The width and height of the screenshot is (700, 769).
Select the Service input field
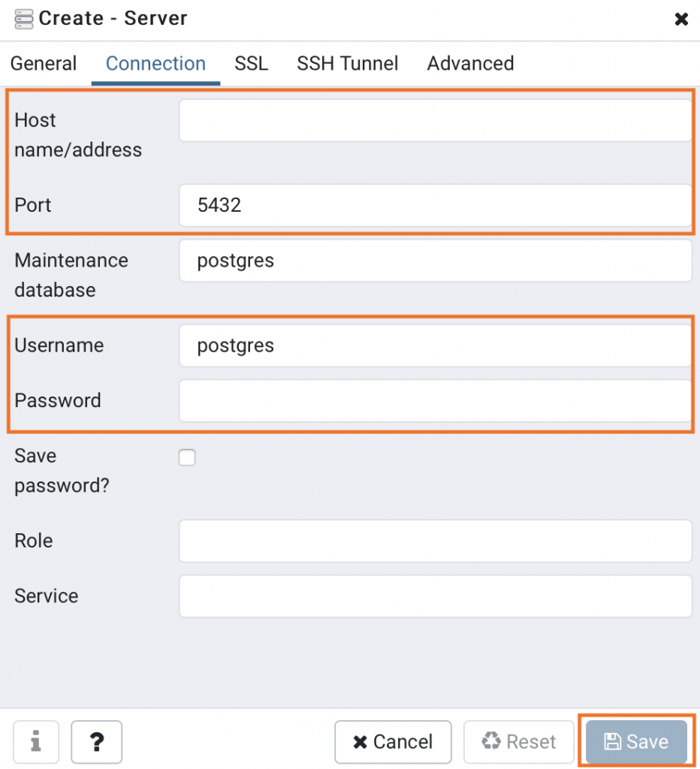tap(435, 596)
